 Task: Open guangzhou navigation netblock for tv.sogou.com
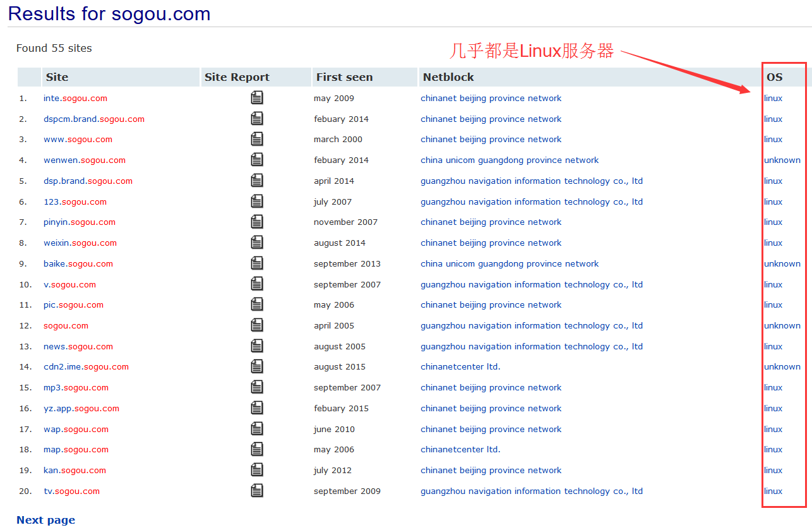(x=532, y=491)
